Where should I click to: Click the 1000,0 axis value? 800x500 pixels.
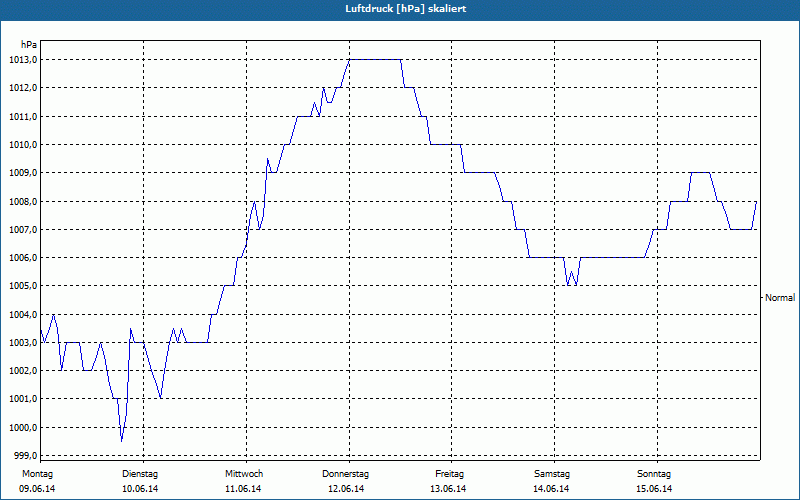click(x=22, y=428)
